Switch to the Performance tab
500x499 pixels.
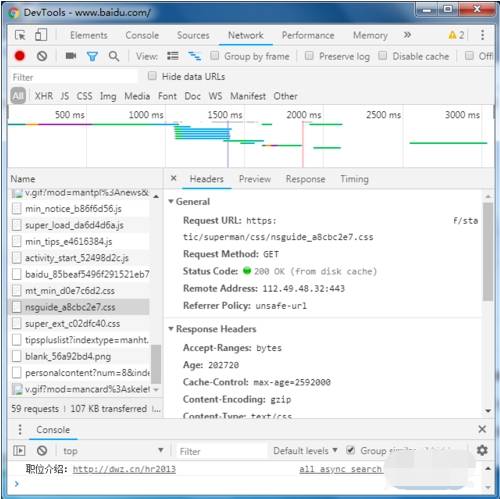tap(308, 35)
